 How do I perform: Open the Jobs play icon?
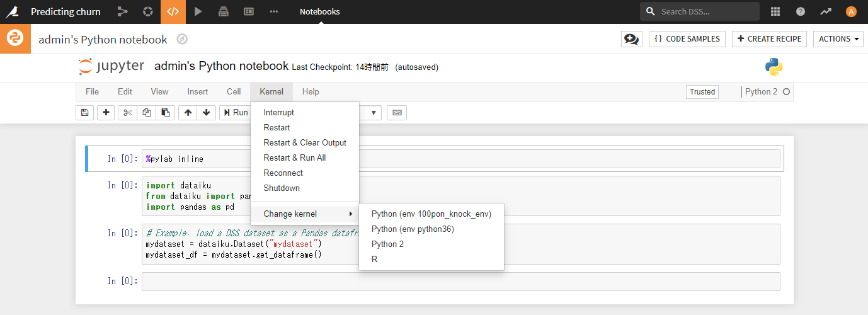click(198, 11)
